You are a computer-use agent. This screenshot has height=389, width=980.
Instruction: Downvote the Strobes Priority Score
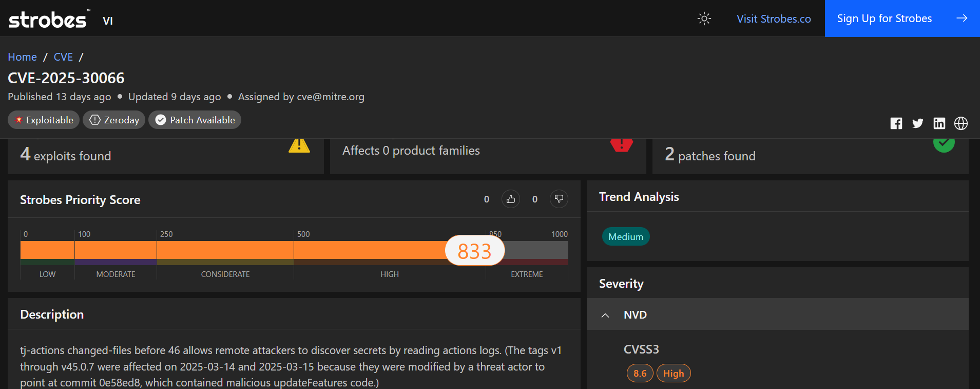559,199
